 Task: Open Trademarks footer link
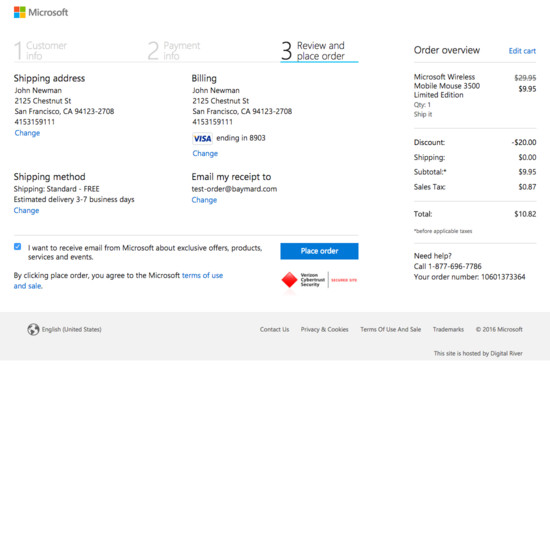click(448, 329)
